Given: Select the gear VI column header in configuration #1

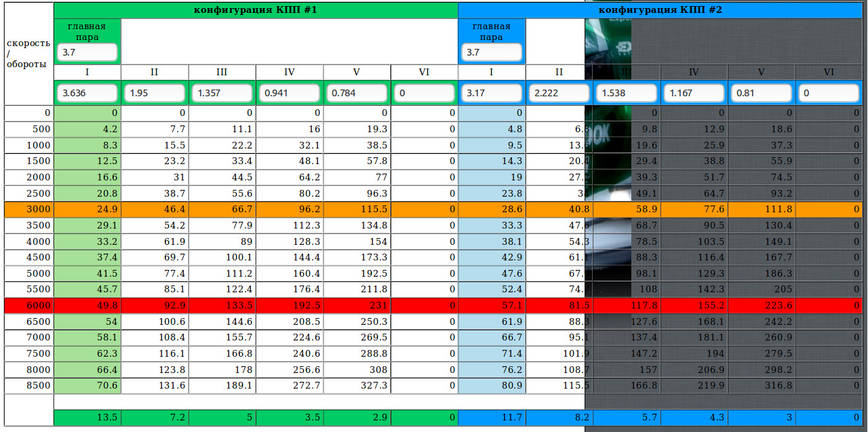Looking at the screenshot, I should (x=425, y=72).
